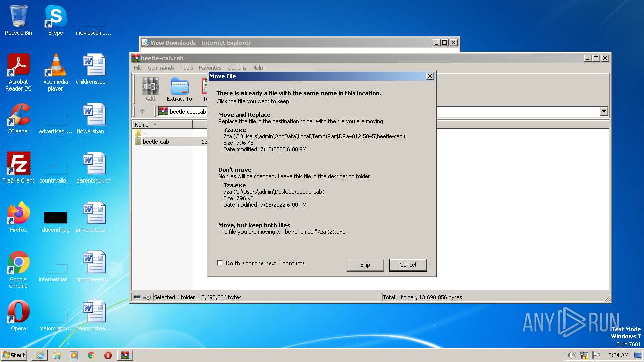Select the privatewatc... document icon
The image size is (644, 362).
tap(94, 217)
